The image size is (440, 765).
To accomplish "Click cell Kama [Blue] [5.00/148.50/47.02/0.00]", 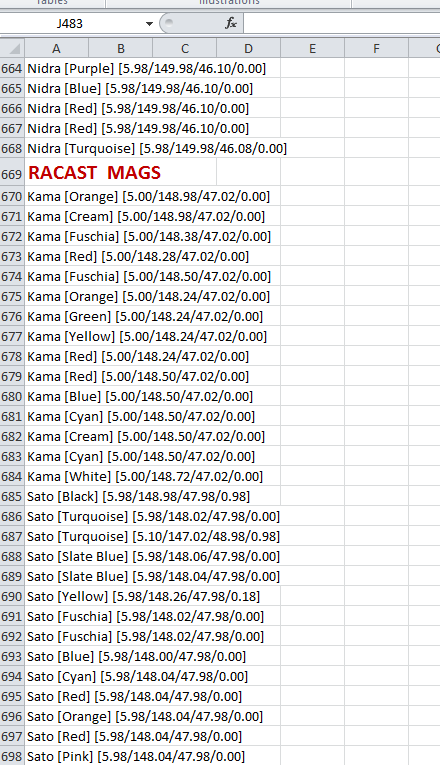I will 140,397.
